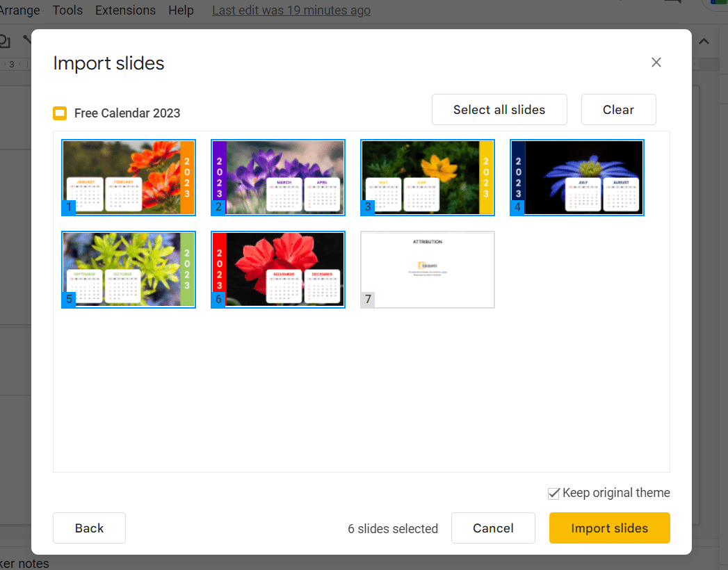Click the Select all slides button

(499, 110)
